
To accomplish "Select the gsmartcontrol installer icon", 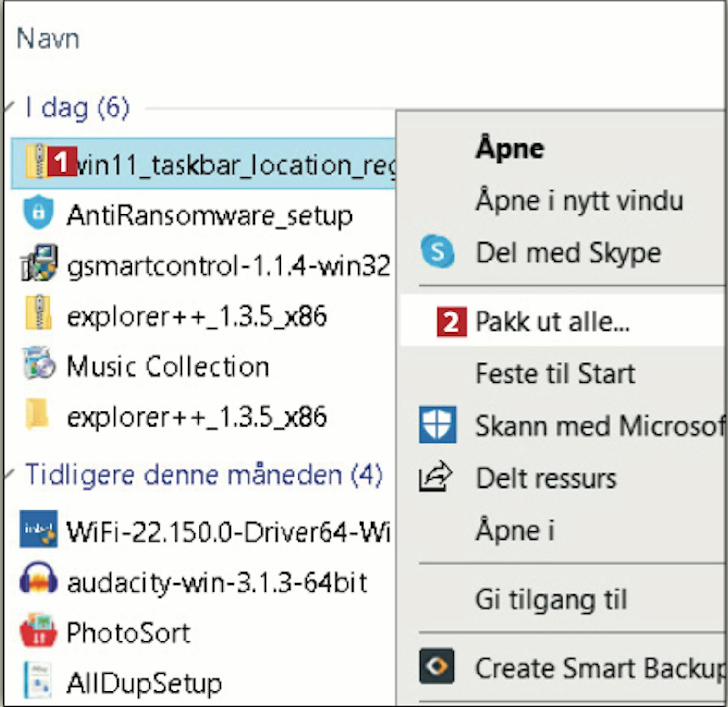I will pos(39,263).
